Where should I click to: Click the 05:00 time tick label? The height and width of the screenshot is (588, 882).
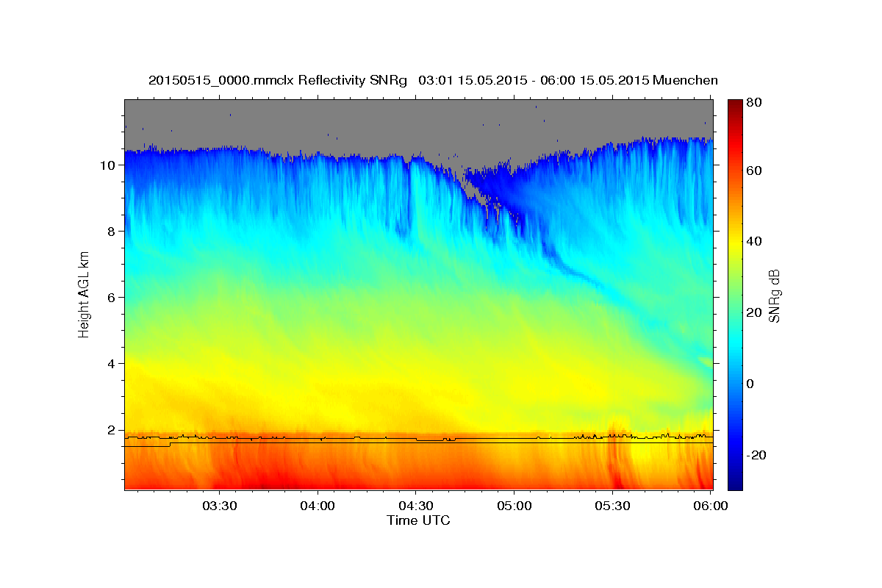514,506
